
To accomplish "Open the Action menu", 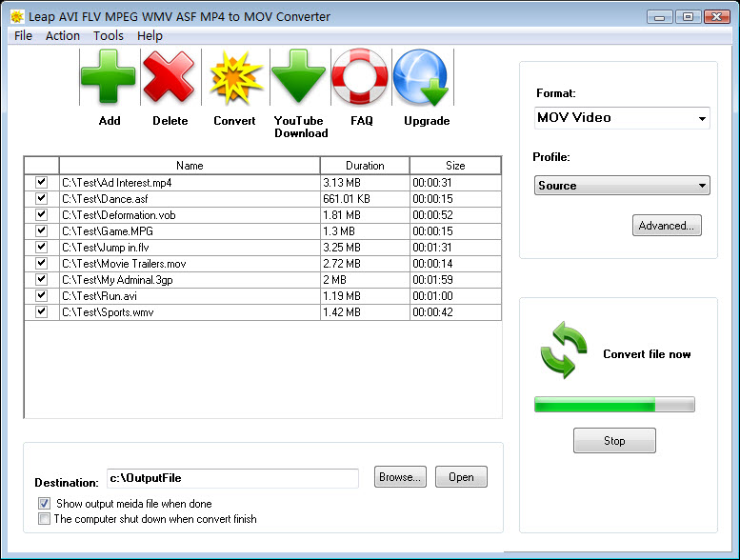I will pyautogui.click(x=62, y=36).
